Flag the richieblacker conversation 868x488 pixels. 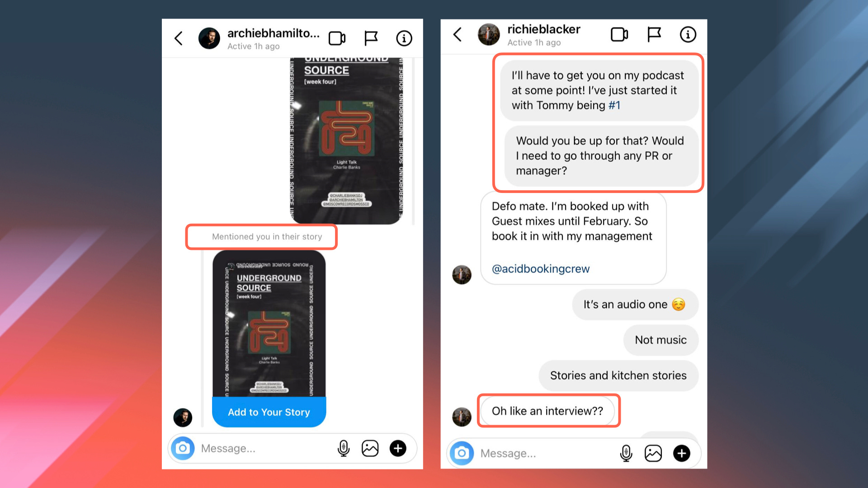tap(654, 34)
